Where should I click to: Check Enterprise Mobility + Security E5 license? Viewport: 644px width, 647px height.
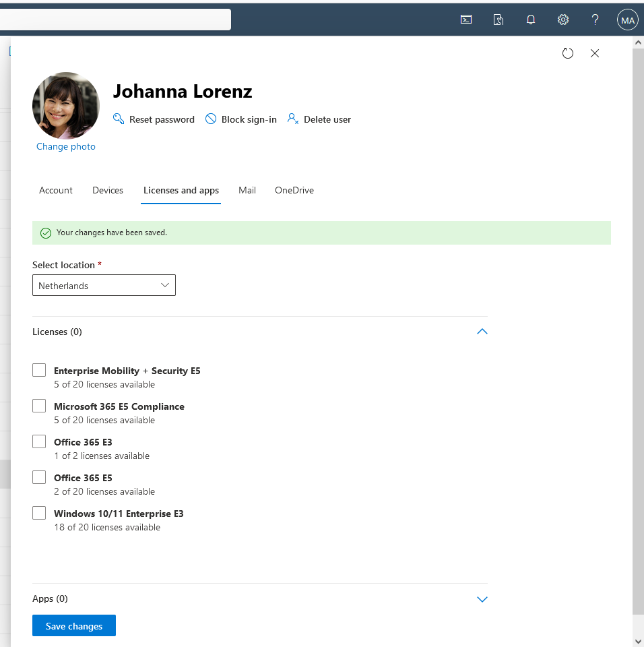click(x=39, y=370)
